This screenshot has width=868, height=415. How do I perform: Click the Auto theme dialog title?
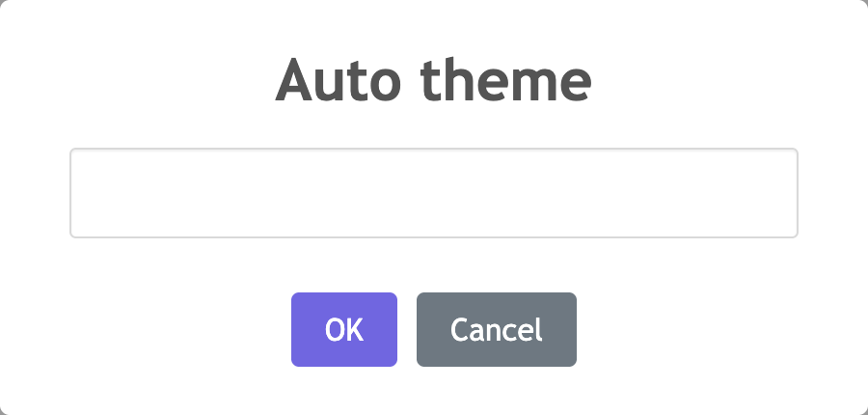pyautogui.click(x=434, y=82)
